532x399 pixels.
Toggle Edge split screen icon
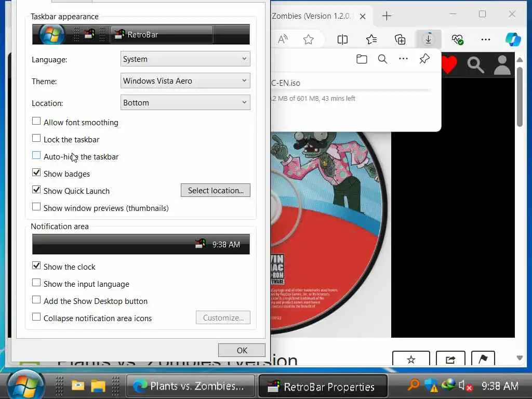tap(342, 39)
